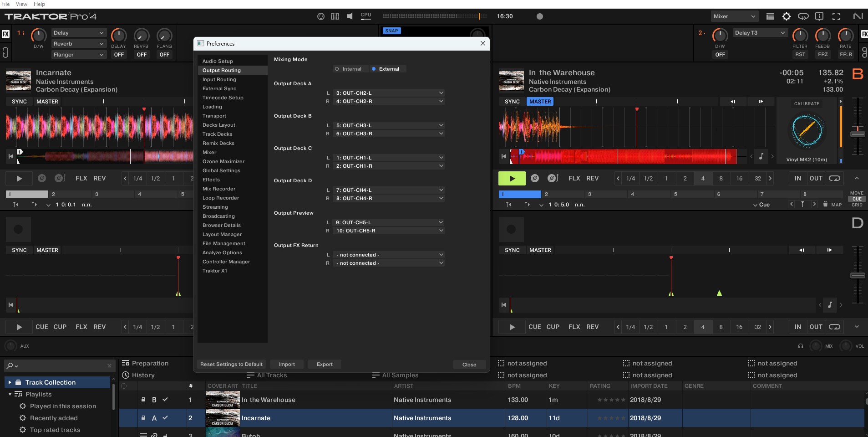This screenshot has height=437, width=868.
Task: Select Controller Manager preferences page
Action: pyautogui.click(x=233, y=262)
